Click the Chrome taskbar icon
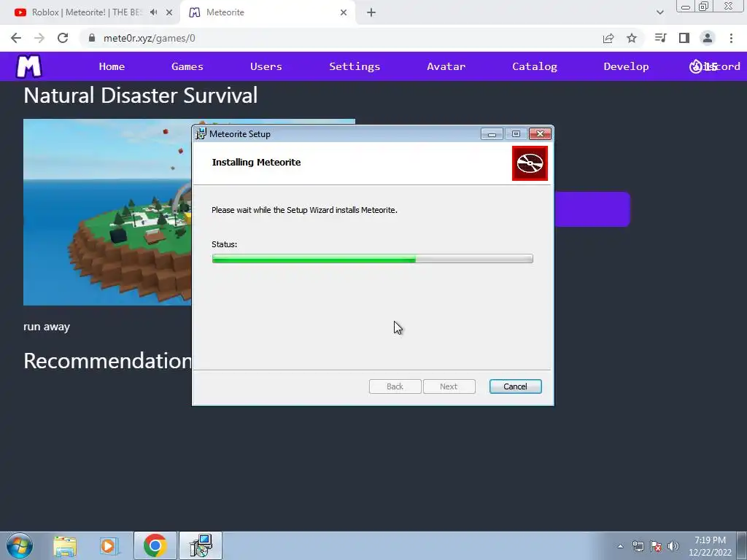The image size is (747, 560). (155, 545)
